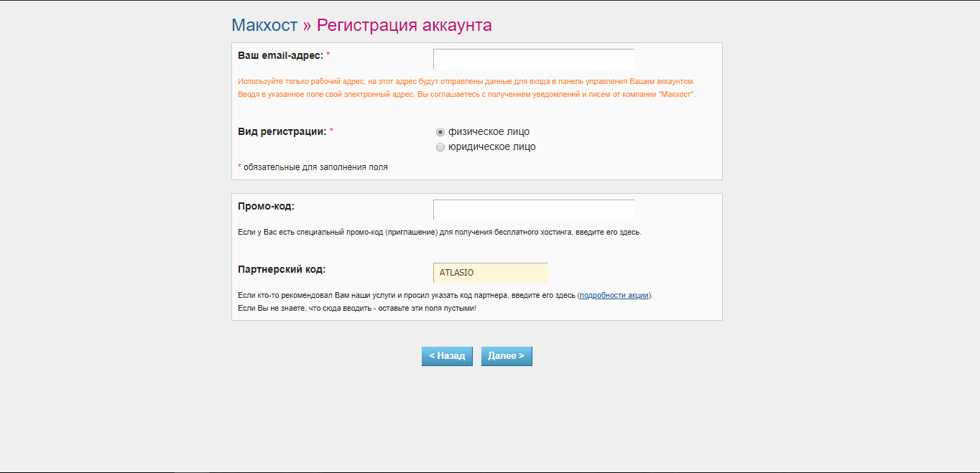Open the подробности акции link
980x473 pixels.
coord(614,295)
